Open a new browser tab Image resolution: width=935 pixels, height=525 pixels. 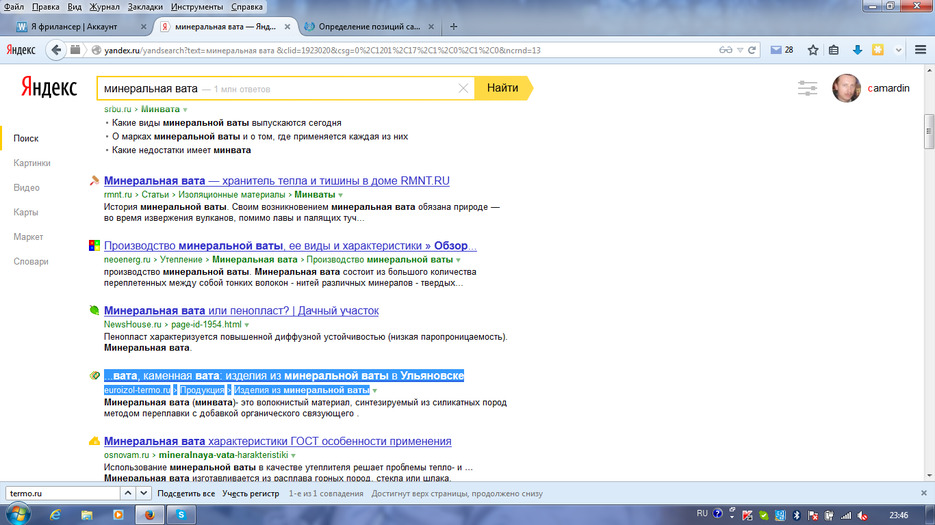(x=453, y=26)
